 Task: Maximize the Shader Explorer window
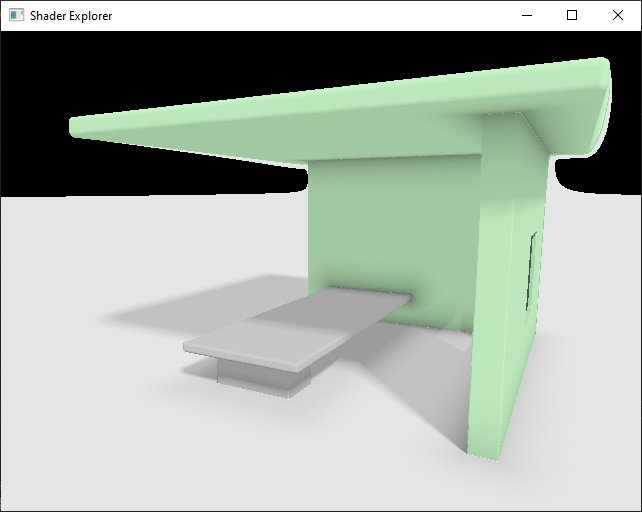572,16
